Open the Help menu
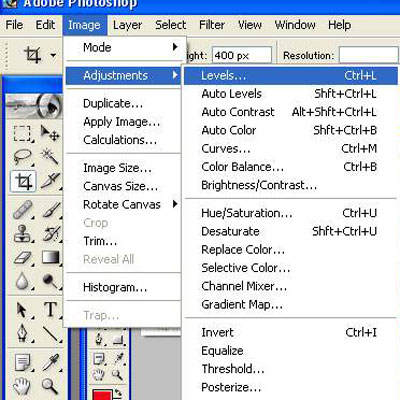 339,25
